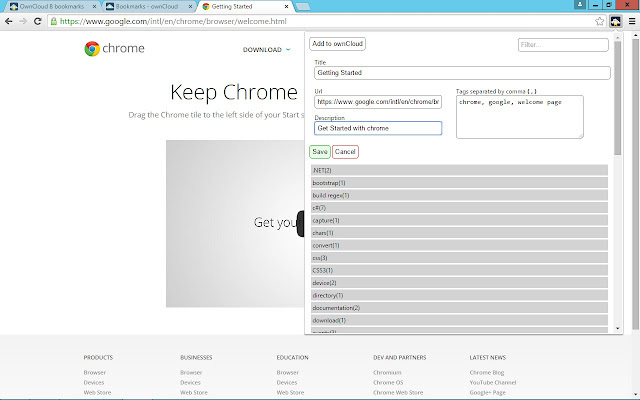Select the Getting Started tab
Viewport: 640px width, 400px height.
point(245,7)
